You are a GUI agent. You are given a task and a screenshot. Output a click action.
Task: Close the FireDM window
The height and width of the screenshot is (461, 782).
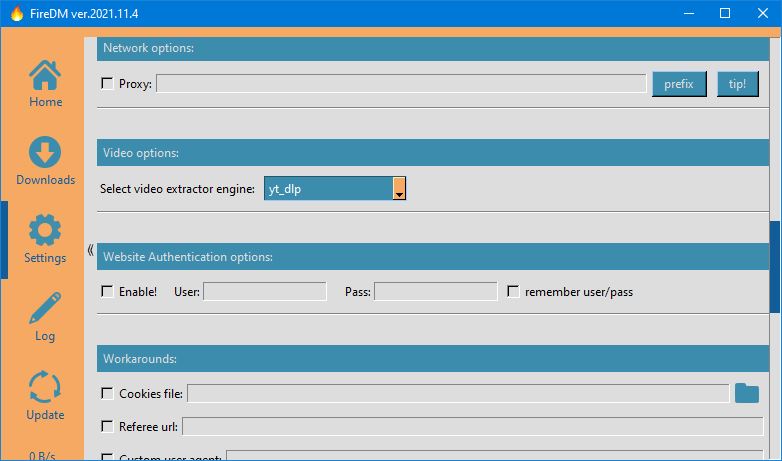tap(763, 13)
